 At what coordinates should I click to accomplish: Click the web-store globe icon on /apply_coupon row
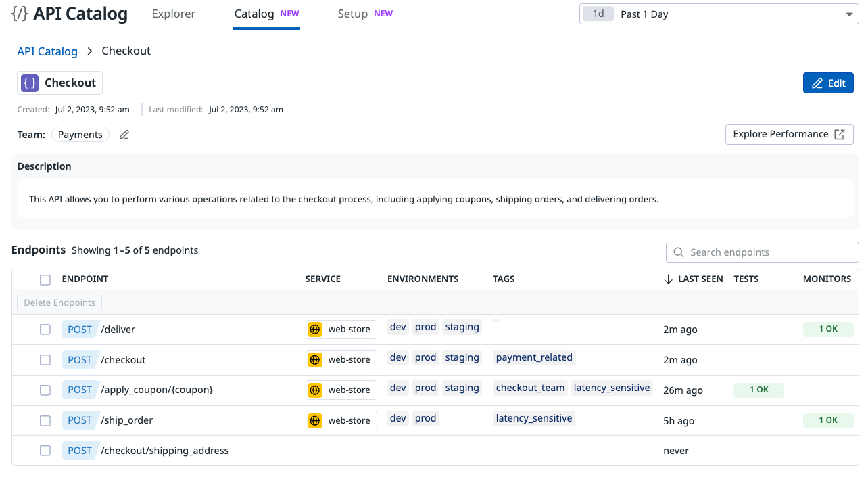(315, 390)
